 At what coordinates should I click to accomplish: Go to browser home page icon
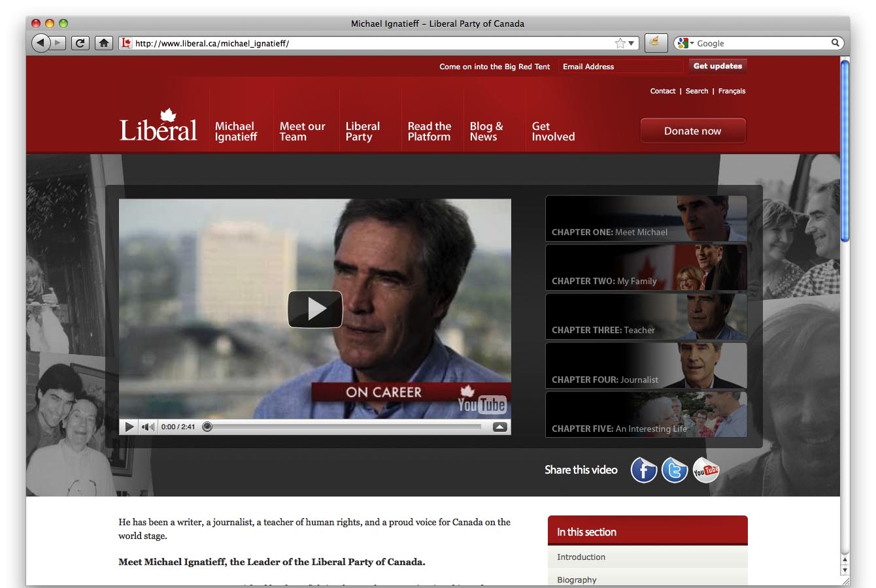coord(103,43)
